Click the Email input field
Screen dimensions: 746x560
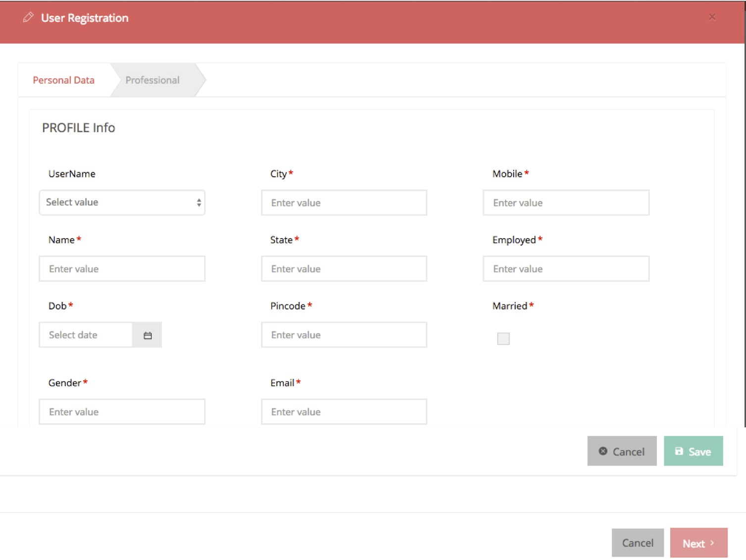[344, 412]
